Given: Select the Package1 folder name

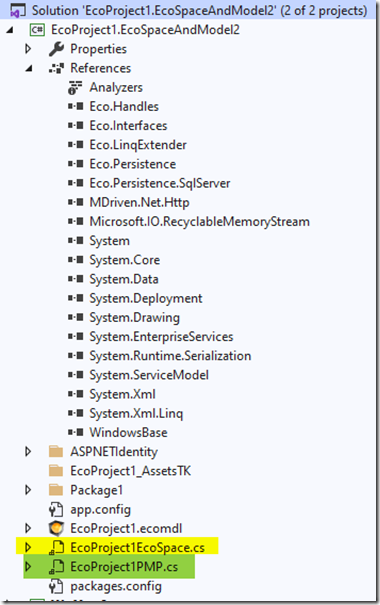Looking at the screenshot, I should point(96,490).
